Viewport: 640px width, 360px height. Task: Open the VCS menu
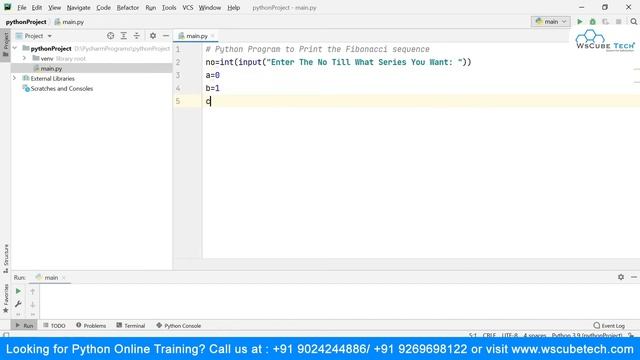point(188,8)
